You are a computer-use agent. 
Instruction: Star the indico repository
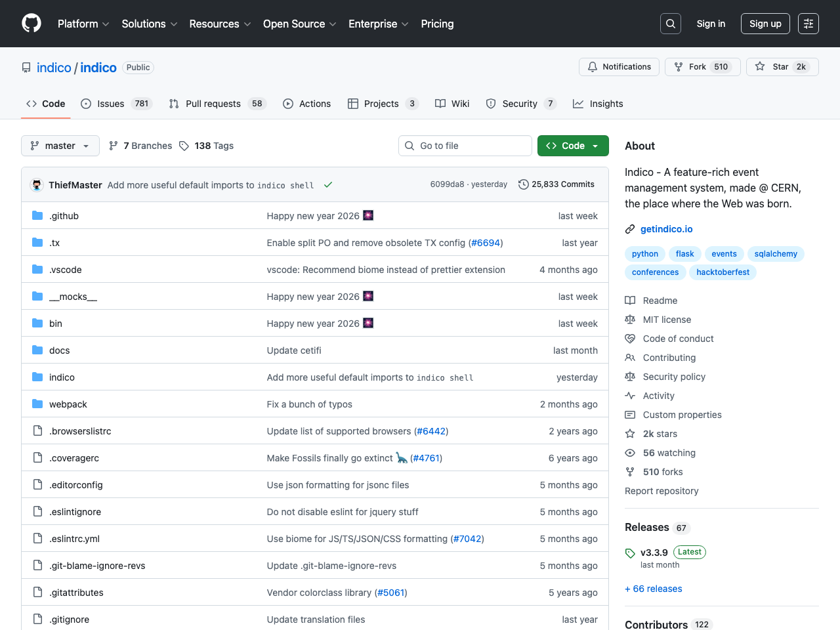point(782,66)
